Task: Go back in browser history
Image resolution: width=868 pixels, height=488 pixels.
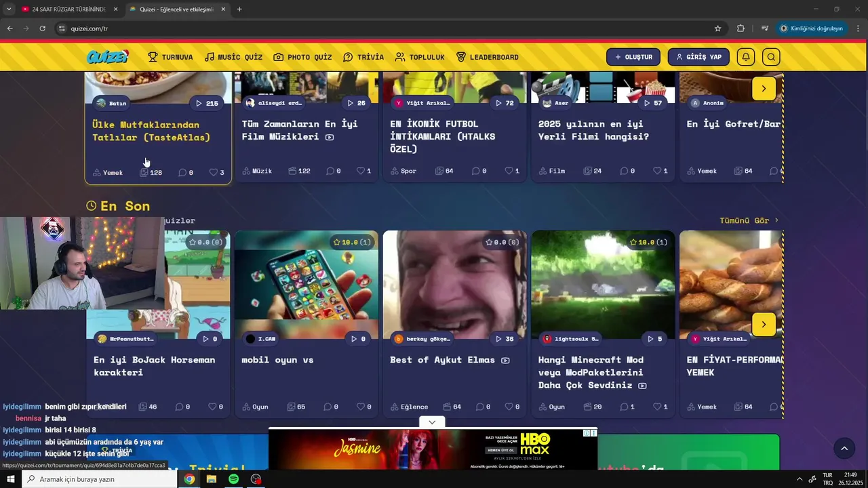Action: click(9, 28)
